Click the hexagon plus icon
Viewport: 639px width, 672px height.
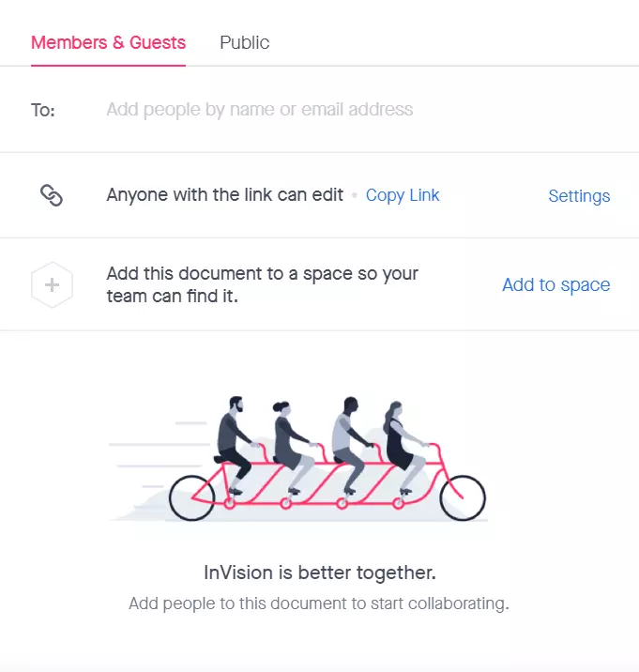click(x=52, y=284)
